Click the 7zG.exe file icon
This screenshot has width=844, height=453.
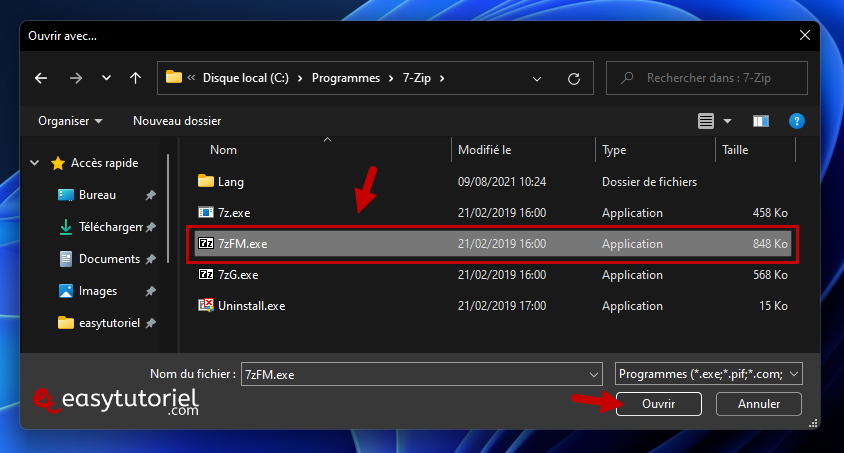206,274
